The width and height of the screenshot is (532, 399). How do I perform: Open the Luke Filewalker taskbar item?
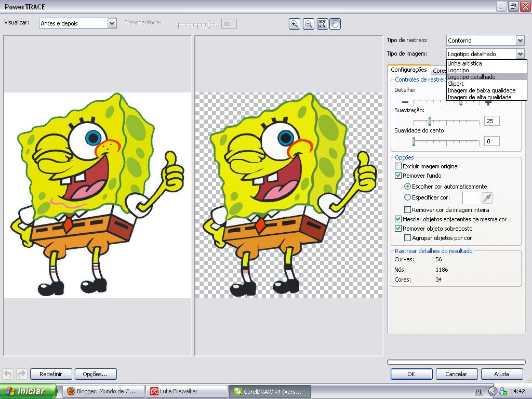(187, 392)
